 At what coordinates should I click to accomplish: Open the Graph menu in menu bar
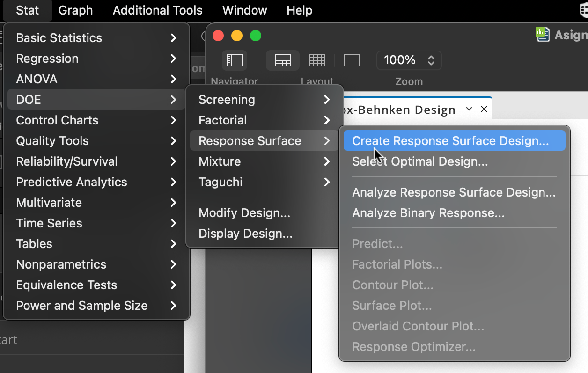click(75, 10)
